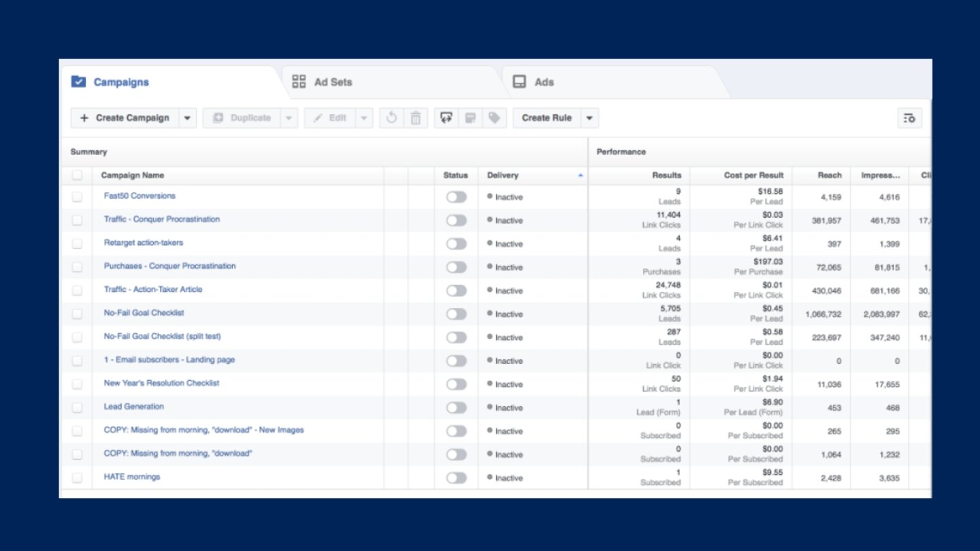Toggle status switch for Traffic - Conquer Procrastination
Image resolution: width=980 pixels, height=551 pixels.
tap(457, 220)
